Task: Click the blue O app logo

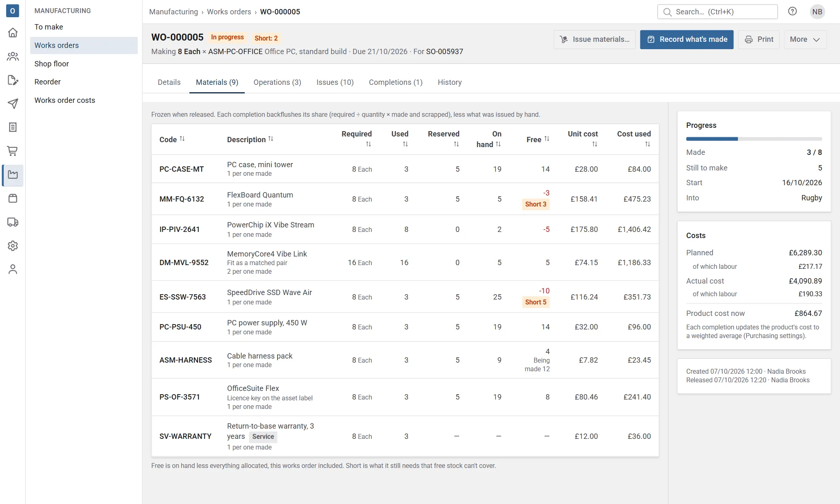Action: click(13, 11)
